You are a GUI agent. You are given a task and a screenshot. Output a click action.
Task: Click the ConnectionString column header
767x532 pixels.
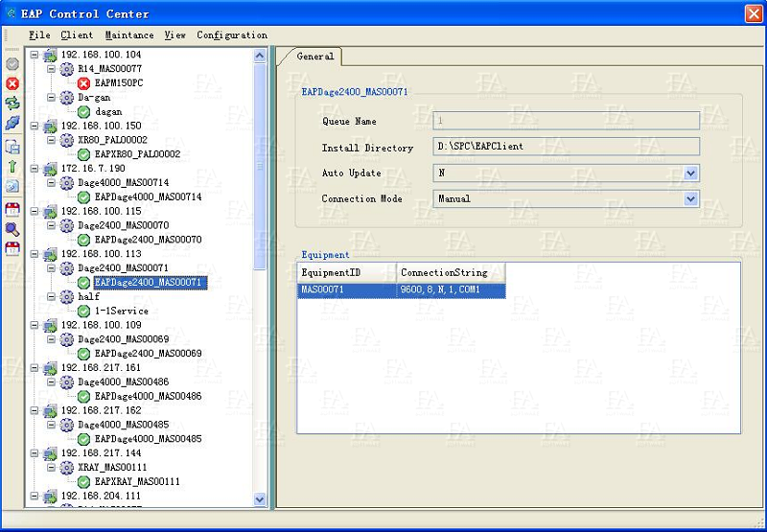444,273
